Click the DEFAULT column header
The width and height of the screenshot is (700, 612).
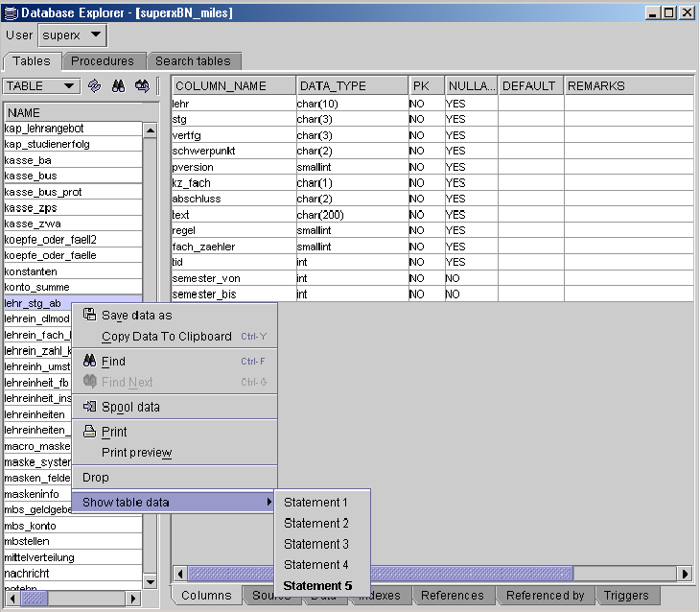(x=530, y=85)
